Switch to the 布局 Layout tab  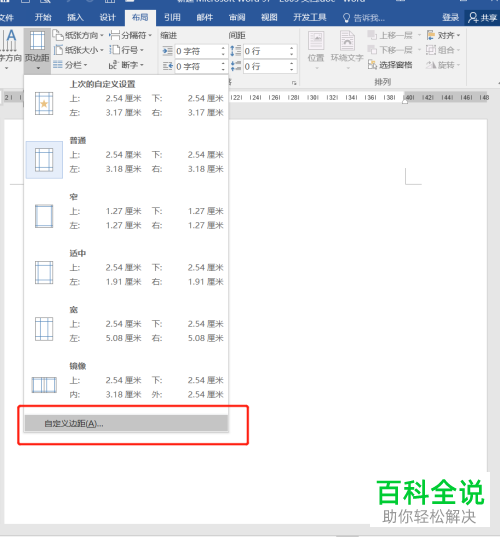click(140, 17)
